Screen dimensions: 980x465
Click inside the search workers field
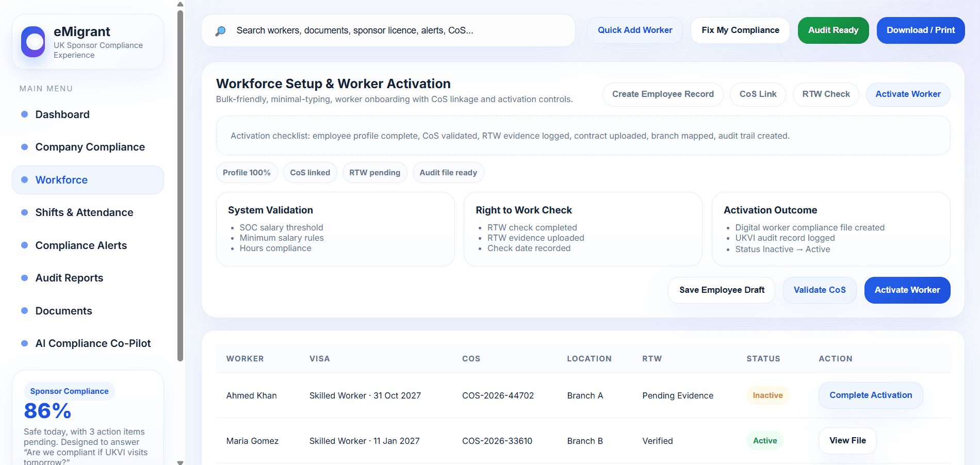pos(387,30)
